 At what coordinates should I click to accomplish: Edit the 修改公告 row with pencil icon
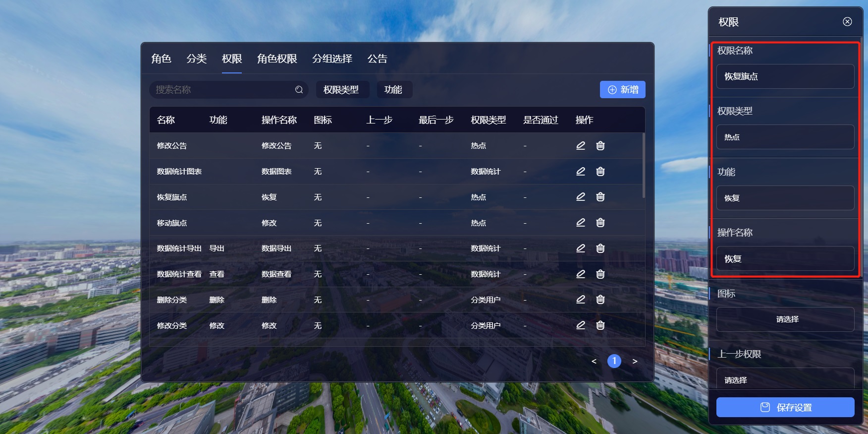(x=581, y=145)
